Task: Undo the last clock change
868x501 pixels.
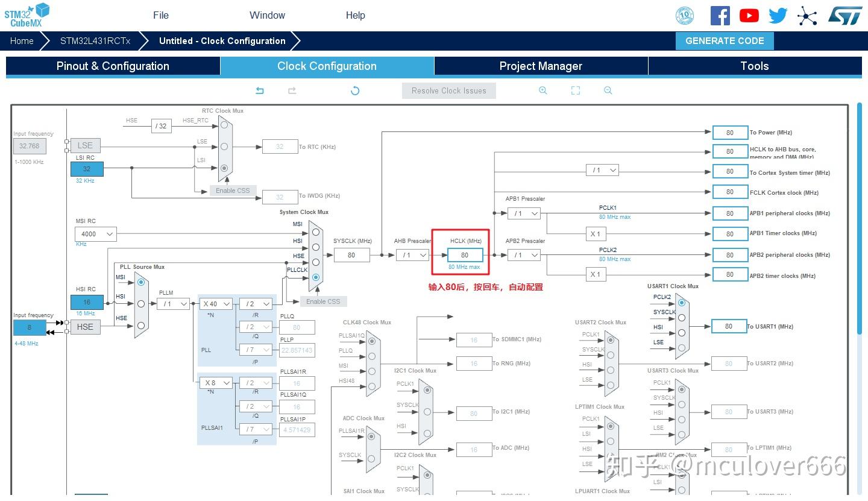Action: 260,90
